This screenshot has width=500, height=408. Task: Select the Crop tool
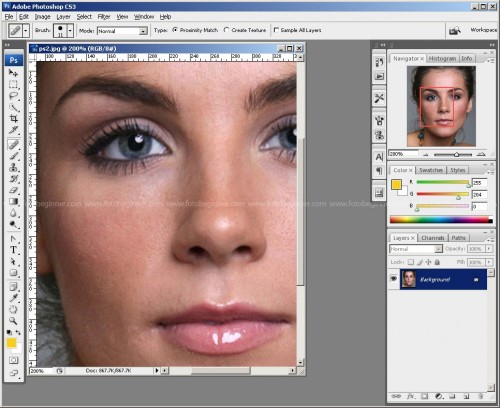pyautogui.click(x=13, y=119)
